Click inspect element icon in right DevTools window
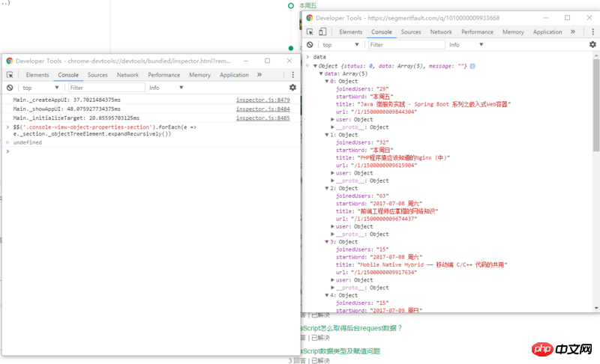This screenshot has width=600, height=364. pyautogui.click(x=310, y=31)
